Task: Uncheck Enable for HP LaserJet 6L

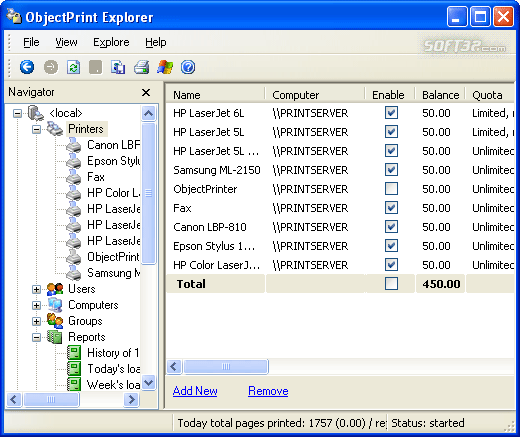Action: 391,113
